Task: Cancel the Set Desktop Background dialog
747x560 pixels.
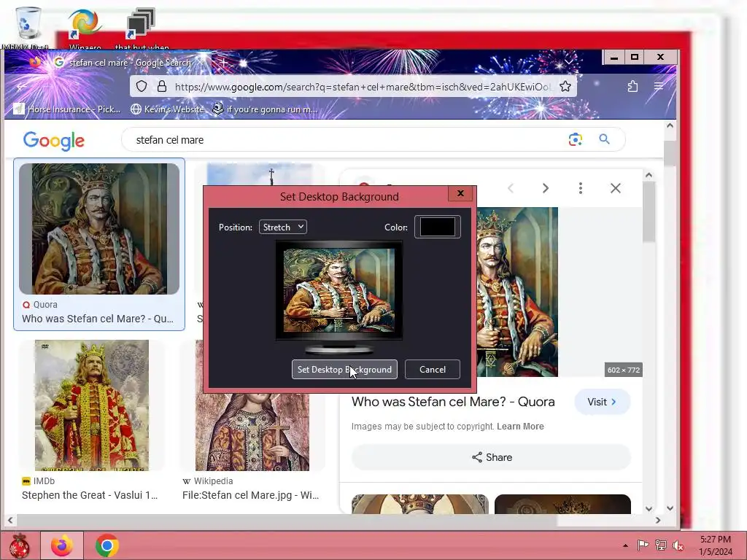Action: 433,370
